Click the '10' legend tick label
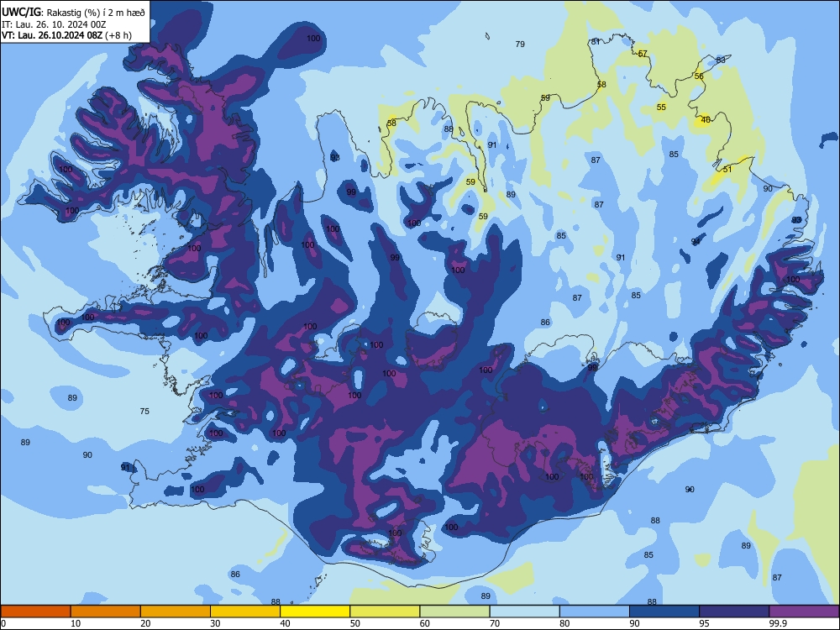This screenshot has width=840, height=630. (x=76, y=623)
